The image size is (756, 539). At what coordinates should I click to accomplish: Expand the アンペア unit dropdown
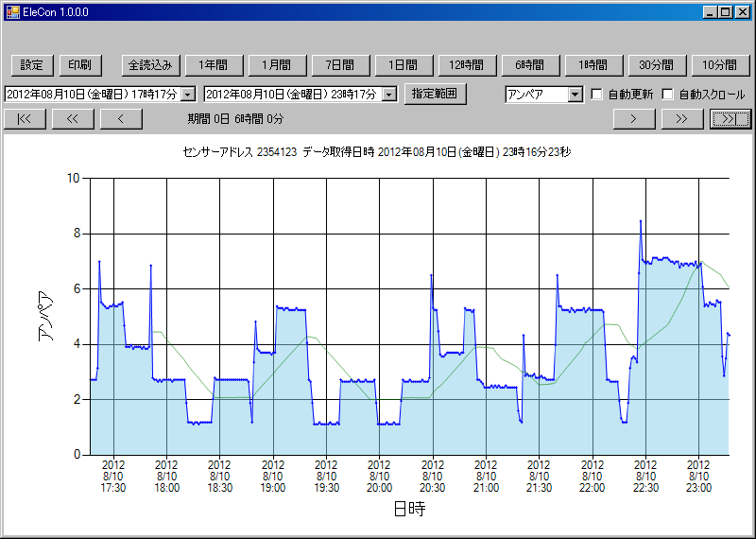click(575, 95)
